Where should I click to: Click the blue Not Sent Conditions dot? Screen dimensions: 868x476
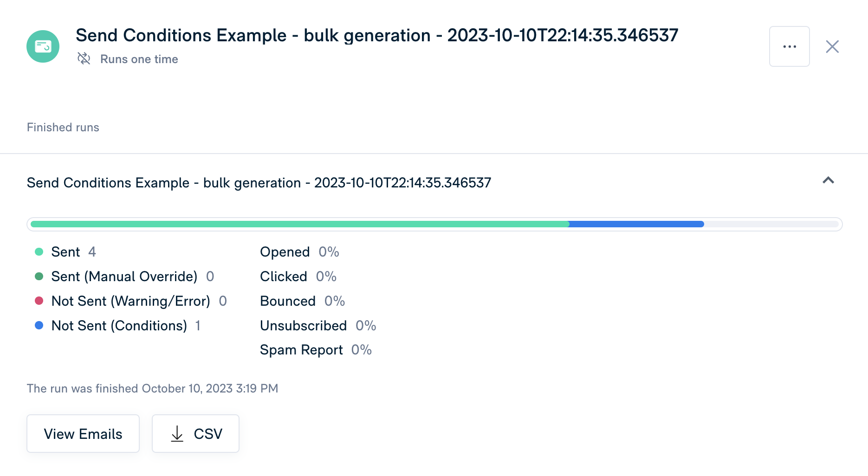click(x=39, y=326)
